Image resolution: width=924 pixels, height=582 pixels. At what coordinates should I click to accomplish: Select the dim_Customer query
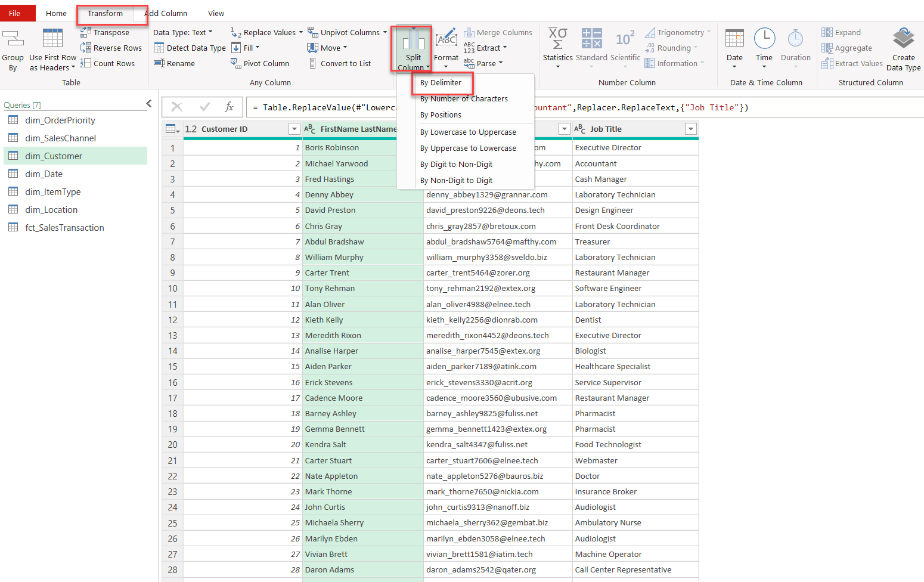[x=76, y=156]
